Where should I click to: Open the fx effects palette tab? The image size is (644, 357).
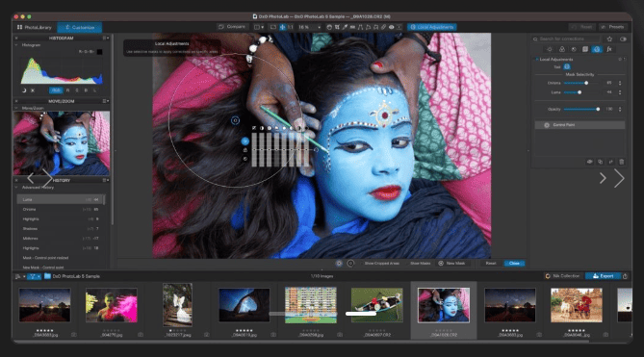(609, 49)
